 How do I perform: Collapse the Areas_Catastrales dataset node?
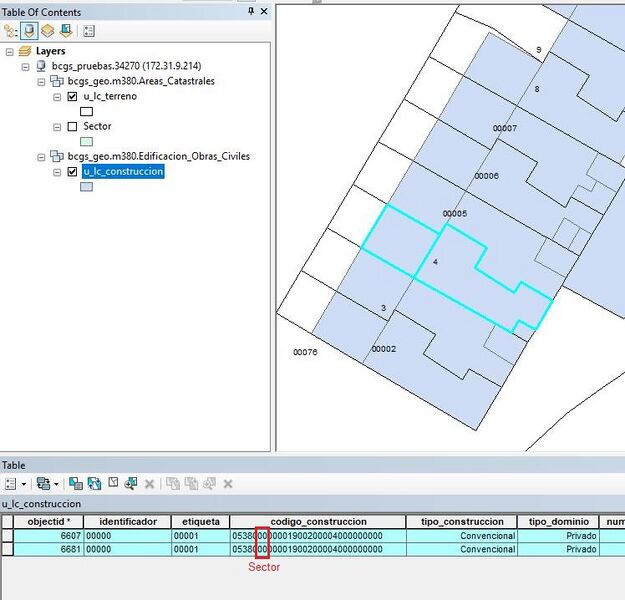point(41,82)
